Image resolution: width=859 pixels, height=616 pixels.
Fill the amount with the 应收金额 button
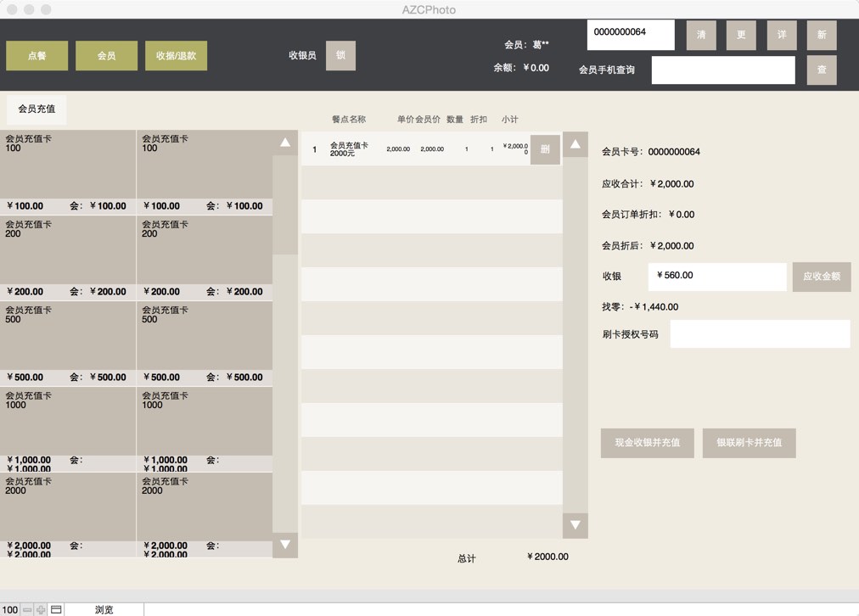(x=822, y=277)
